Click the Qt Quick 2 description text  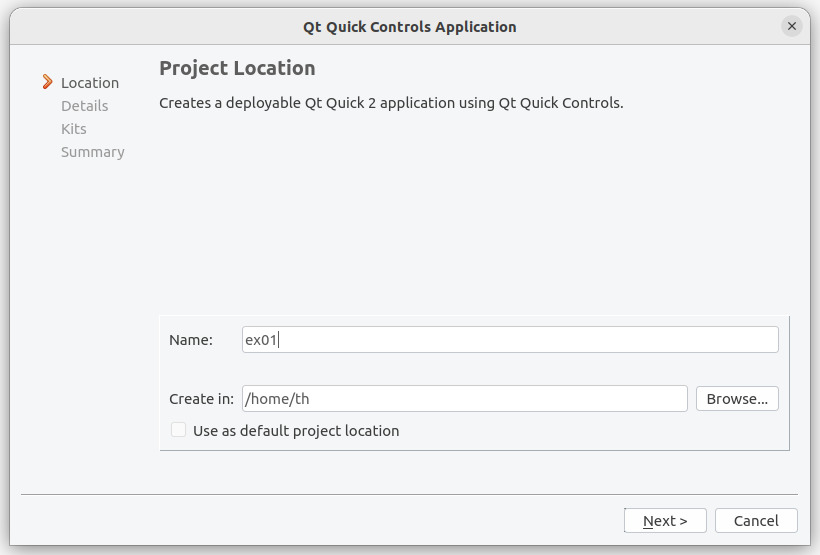391,103
